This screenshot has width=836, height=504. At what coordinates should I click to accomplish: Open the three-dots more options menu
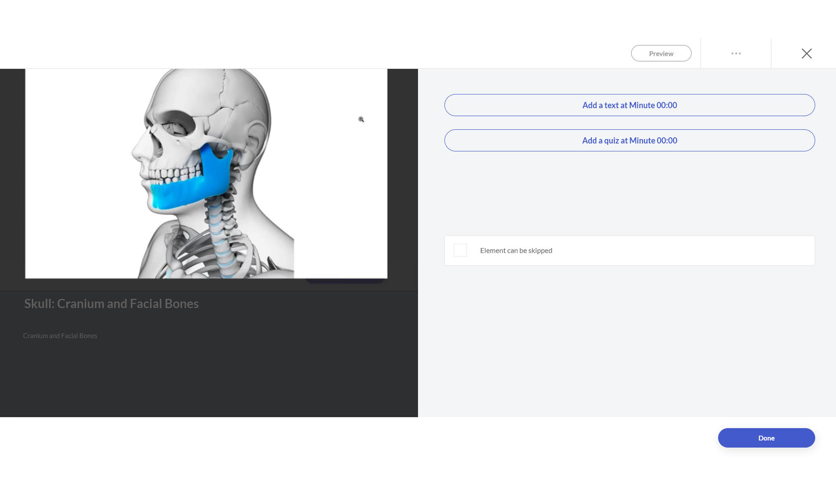point(736,54)
